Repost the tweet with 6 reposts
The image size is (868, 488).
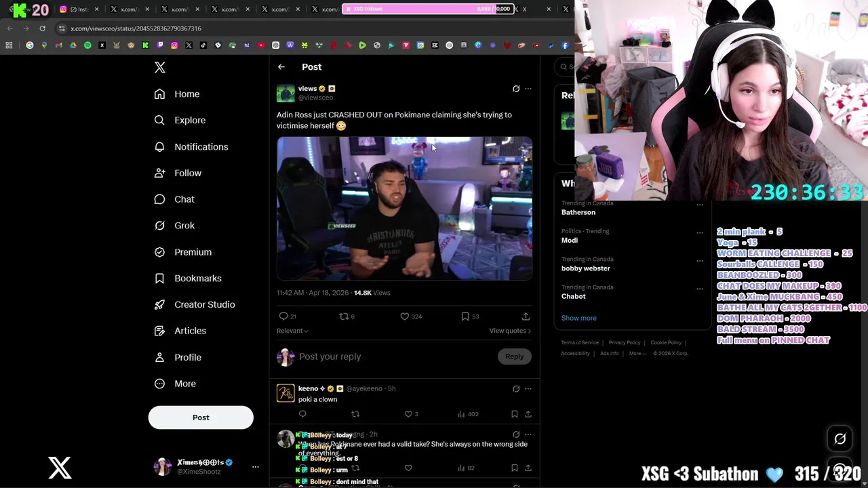point(347,317)
